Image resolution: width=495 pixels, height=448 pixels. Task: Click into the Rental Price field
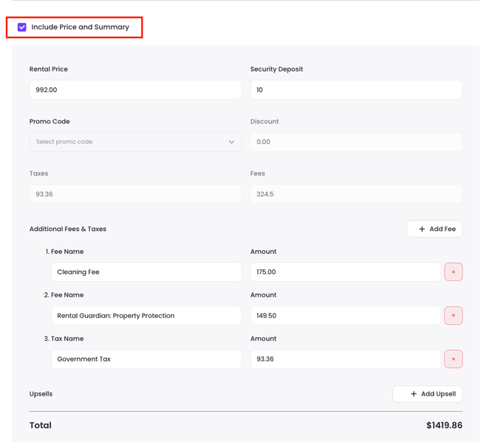click(x=135, y=90)
